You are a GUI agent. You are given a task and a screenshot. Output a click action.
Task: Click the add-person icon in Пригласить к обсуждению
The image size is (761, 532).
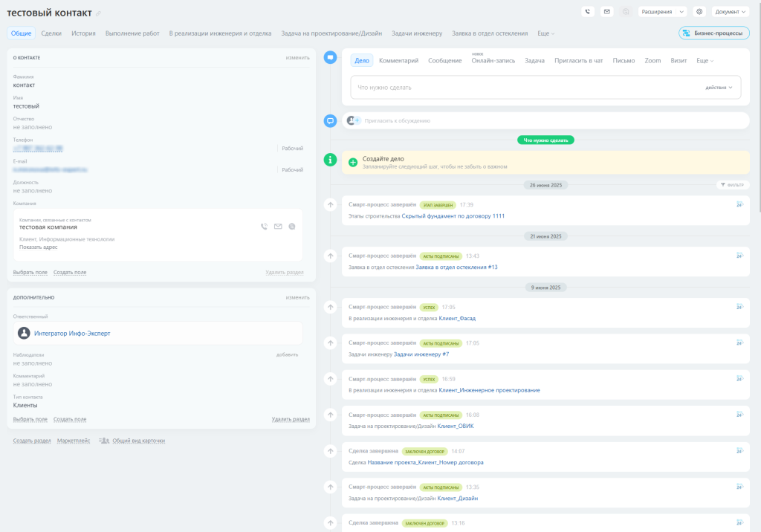coord(354,120)
